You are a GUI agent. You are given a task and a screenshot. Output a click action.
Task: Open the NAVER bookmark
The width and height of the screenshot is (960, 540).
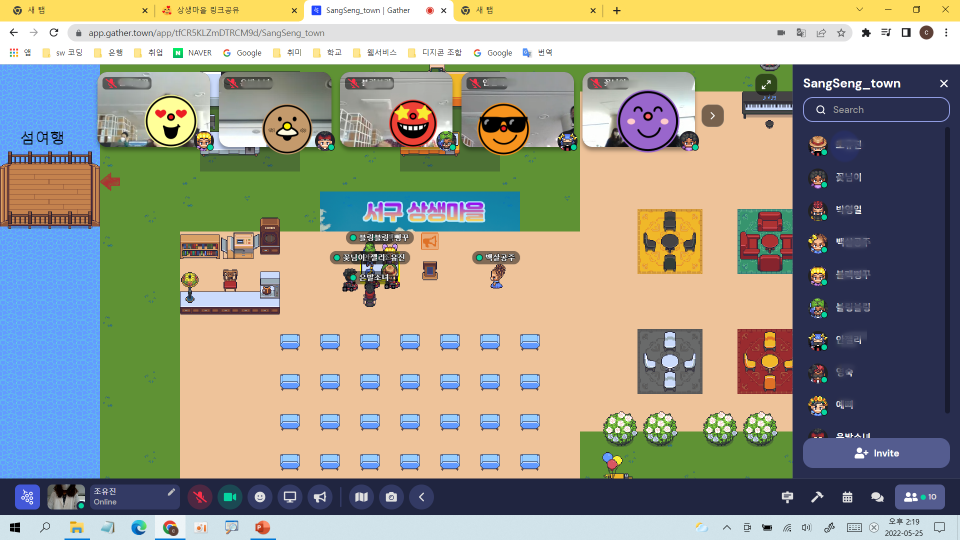192,53
